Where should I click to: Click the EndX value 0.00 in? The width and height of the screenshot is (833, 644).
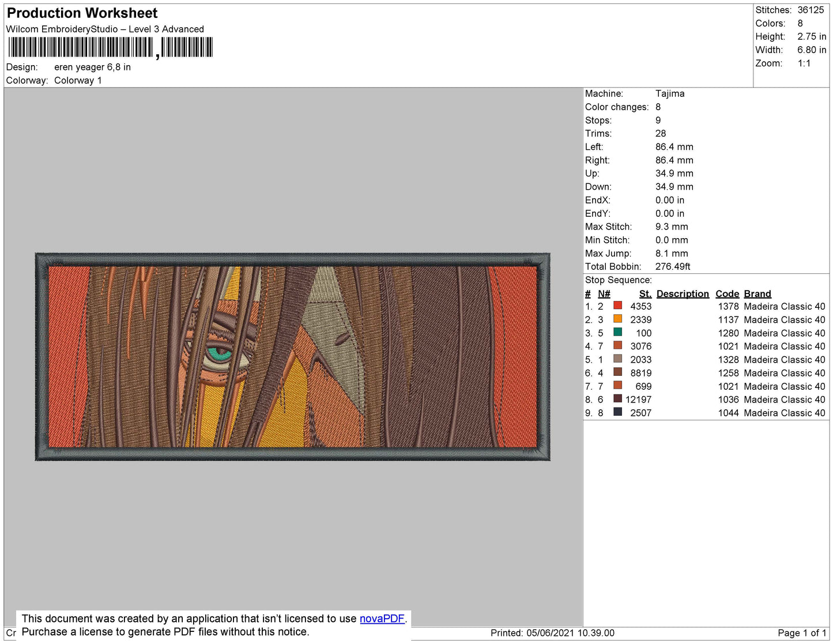click(x=670, y=200)
